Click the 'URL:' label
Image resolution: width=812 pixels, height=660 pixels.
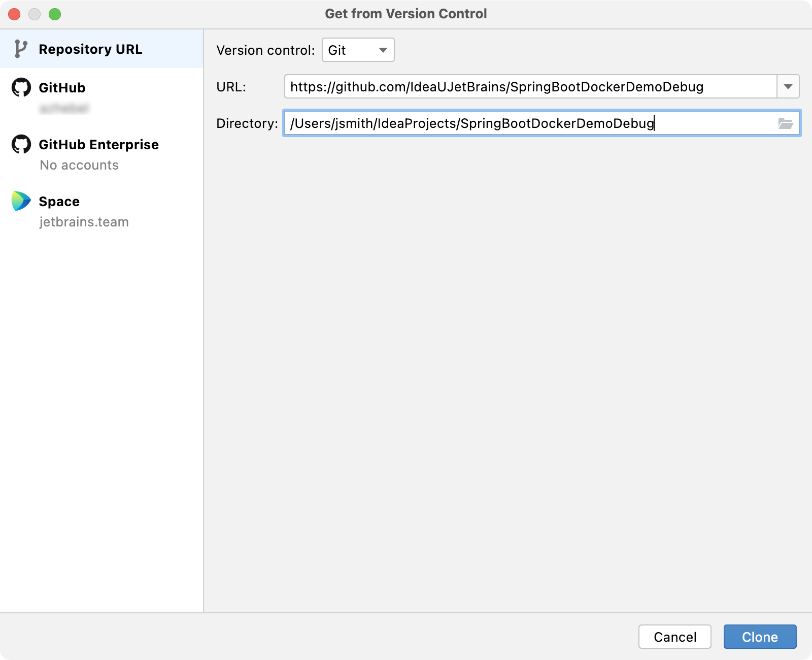(x=231, y=87)
